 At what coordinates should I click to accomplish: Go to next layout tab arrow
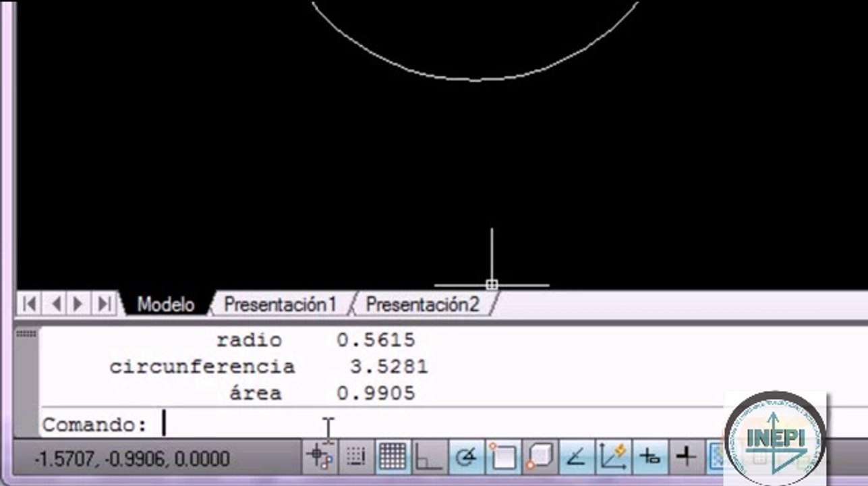coord(79,304)
